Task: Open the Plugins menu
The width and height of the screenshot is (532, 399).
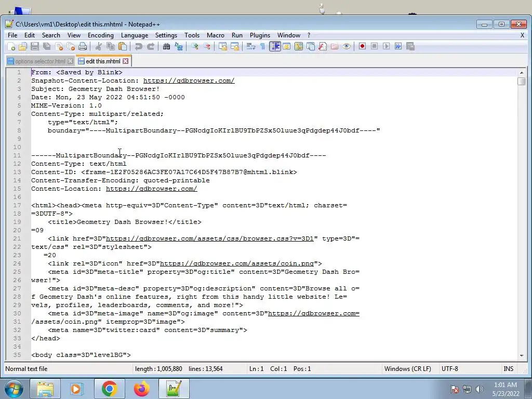Action: pyautogui.click(x=260, y=35)
